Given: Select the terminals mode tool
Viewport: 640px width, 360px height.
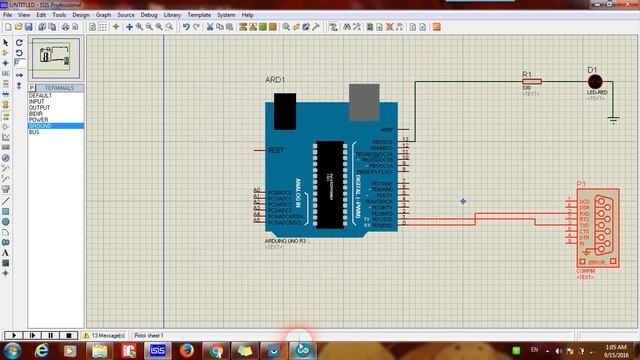Looking at the screenshot, I should 5,117.
